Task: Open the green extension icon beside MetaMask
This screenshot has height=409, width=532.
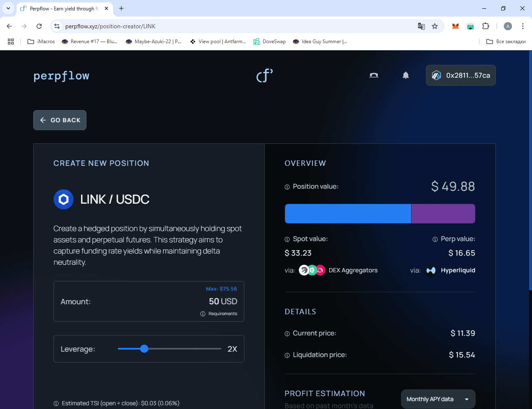Action: click(470, 26)
